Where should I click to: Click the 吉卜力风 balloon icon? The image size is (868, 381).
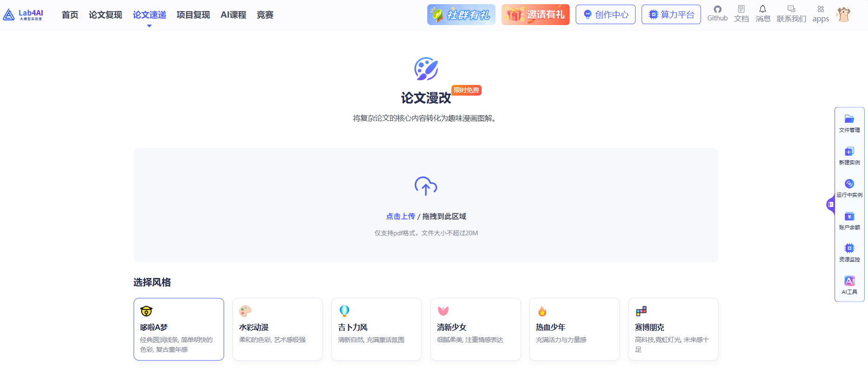344,311
